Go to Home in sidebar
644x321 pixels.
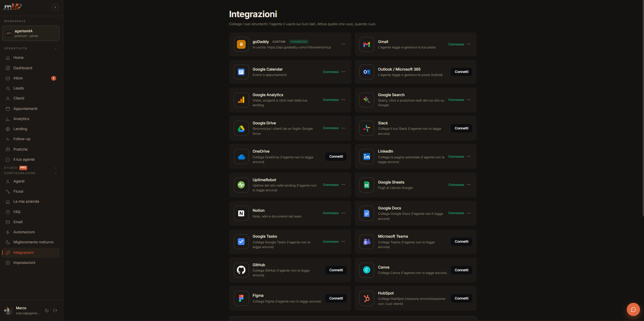31,58
